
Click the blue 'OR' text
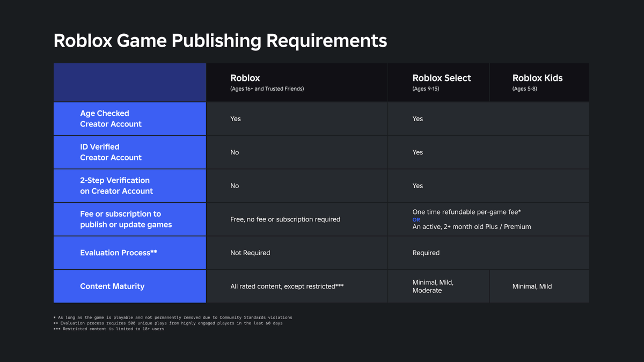pos(416,220)
